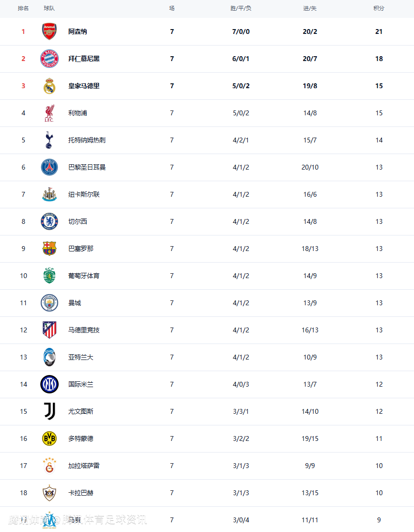
Task: Click the Barcelona club crest
Action: [49, 249]
